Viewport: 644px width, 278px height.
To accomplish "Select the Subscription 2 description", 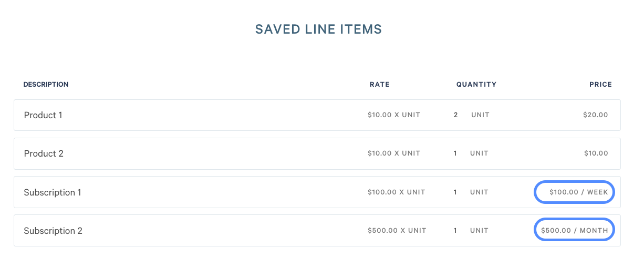I will click(53, 231).
